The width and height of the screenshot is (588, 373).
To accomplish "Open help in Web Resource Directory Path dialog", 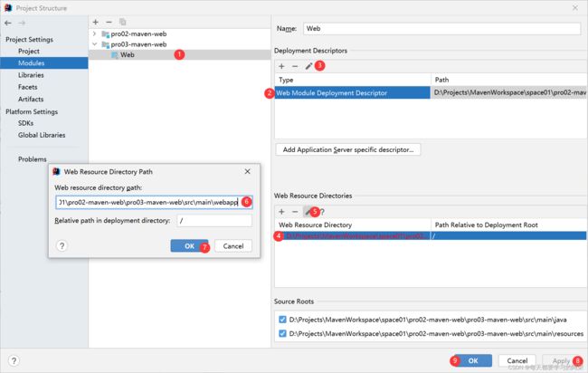I will 62,245.
